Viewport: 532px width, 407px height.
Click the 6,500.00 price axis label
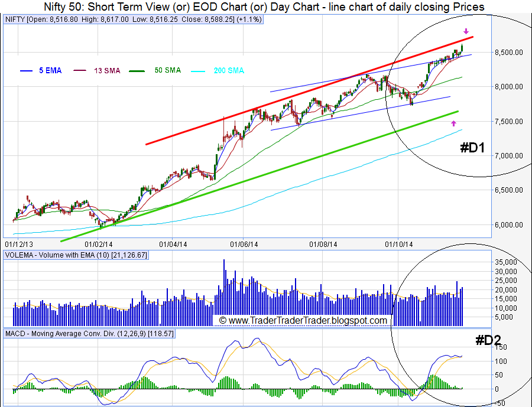point(508,190)
